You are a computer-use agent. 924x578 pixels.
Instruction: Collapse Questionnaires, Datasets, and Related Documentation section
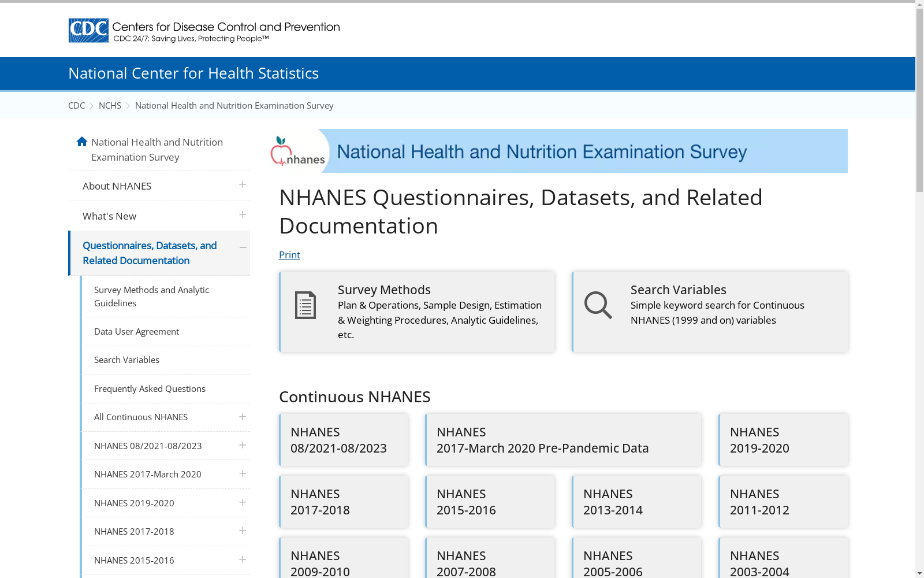point(243,247)
